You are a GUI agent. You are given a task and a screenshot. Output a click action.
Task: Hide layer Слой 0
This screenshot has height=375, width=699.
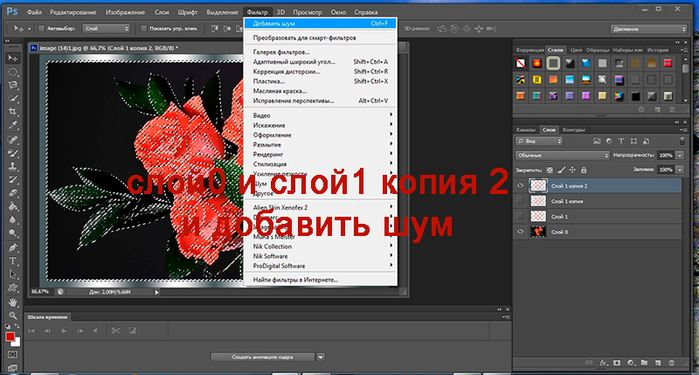(520, 232)
